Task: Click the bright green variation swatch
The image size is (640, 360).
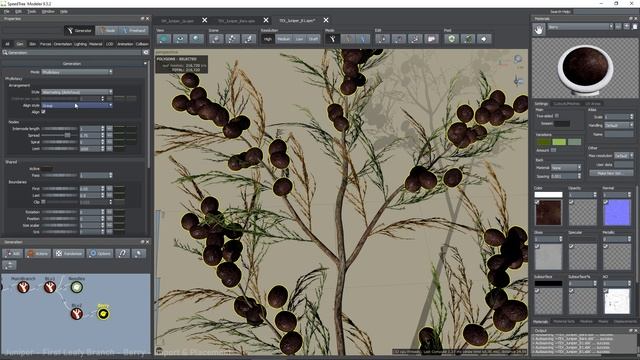Action: (559, 142)
